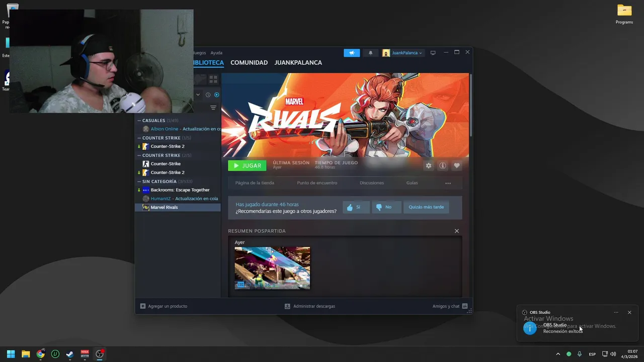Open Página de la tienda link
The image size is (644, 362).
[255, 183]
